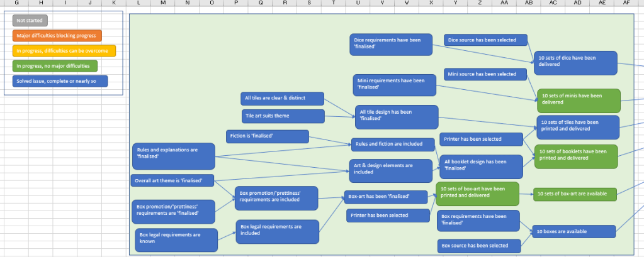Click column header AC
644x257 pixels.
point(553,3)
